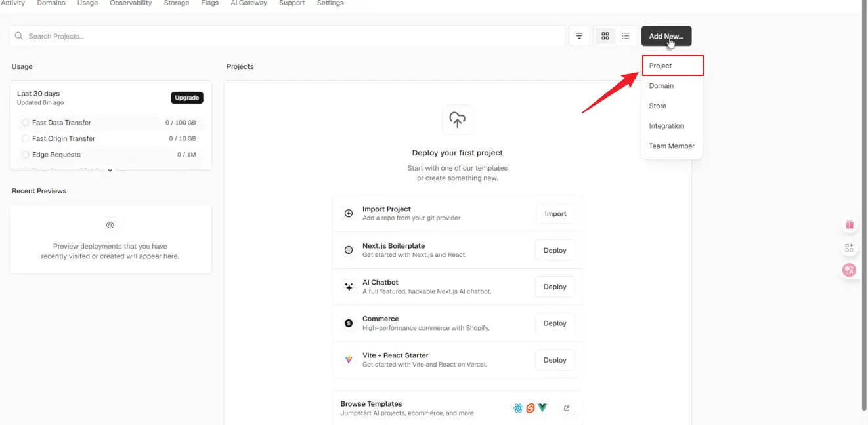Select Integration from the Add New menu
The width and height of the screenshot is (868, 425).
pyautogui.click(x=672, y=126)
